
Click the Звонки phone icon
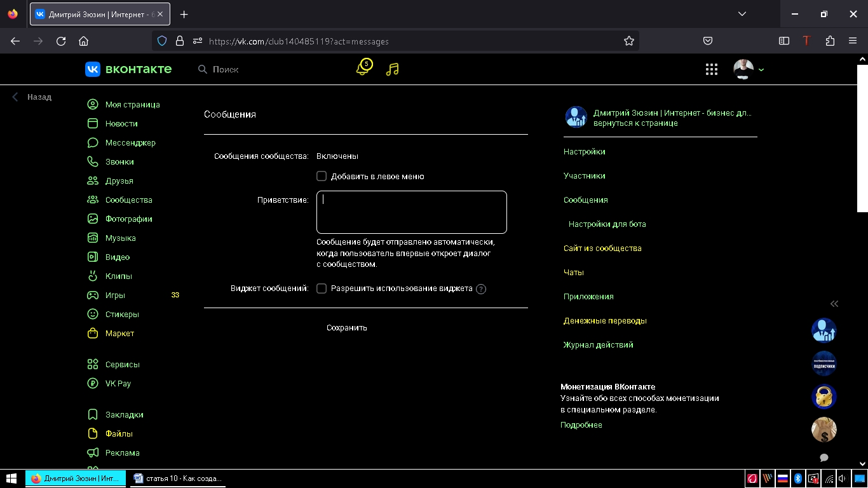pos(93,162)
